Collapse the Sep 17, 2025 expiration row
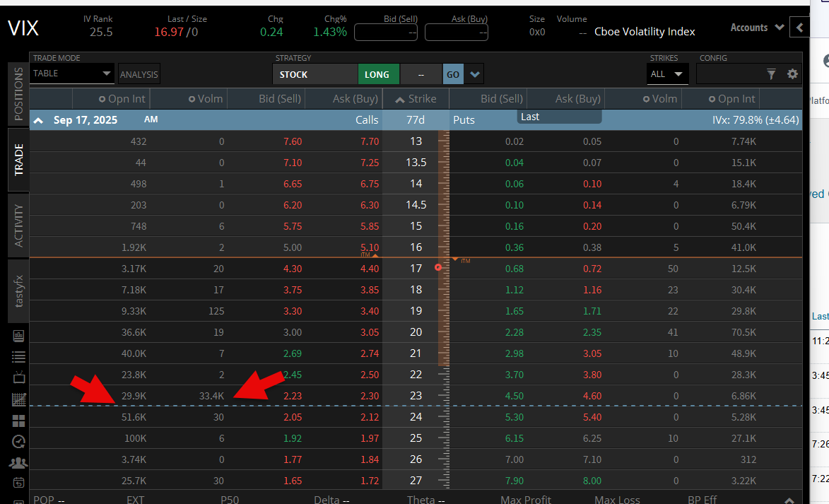This screenshot has height=504, width=829. (39, 121)
